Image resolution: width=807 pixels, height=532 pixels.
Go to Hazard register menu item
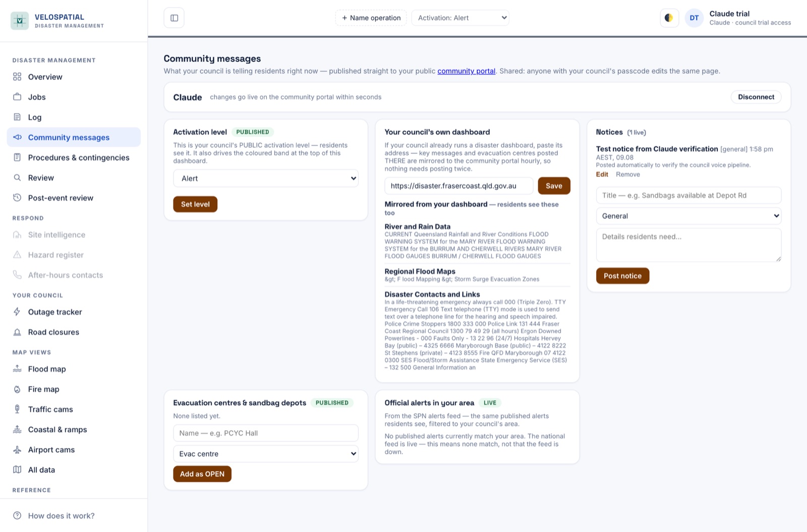(x=74, y=255)
